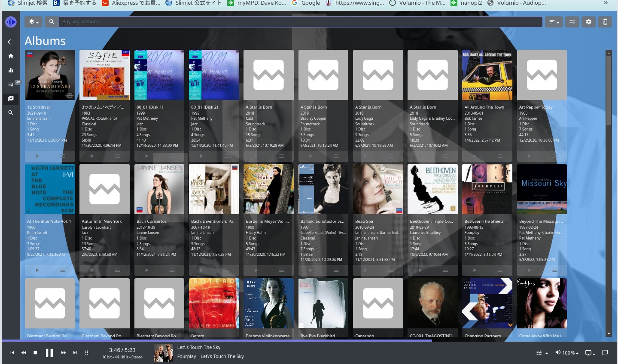Open the settings gear in top toolbar
The height and width of the screenshot is (364, 618).
(588, 21)
